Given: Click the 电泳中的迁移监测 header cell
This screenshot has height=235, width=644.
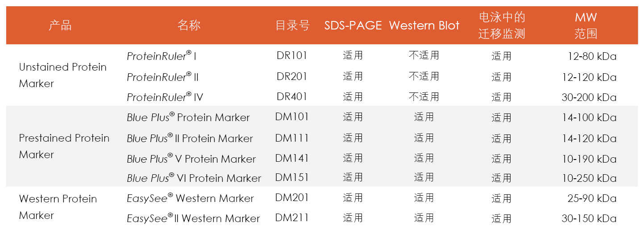Looking at the screenshot, I should coord(502,25).
